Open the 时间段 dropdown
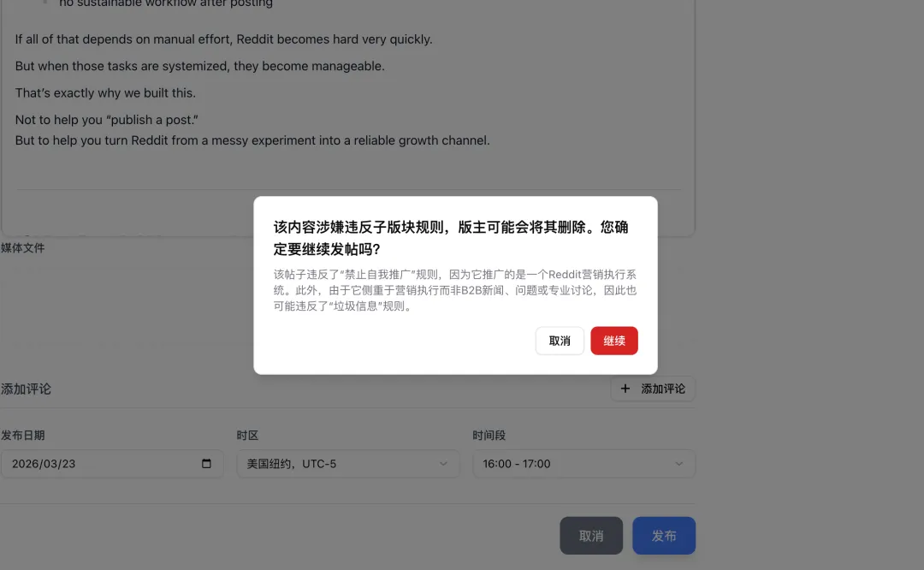Image resolution: width=924 pixels, height=570 pixels. [583, 463]
